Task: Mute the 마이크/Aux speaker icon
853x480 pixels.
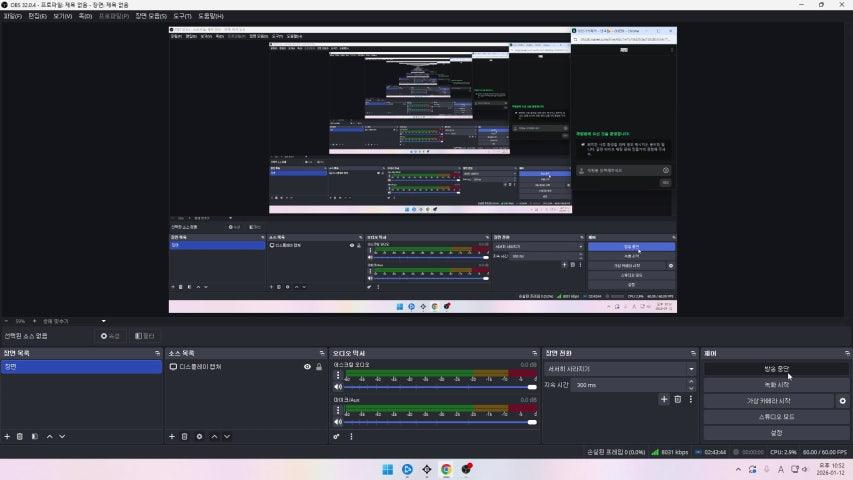Action: 338,422
